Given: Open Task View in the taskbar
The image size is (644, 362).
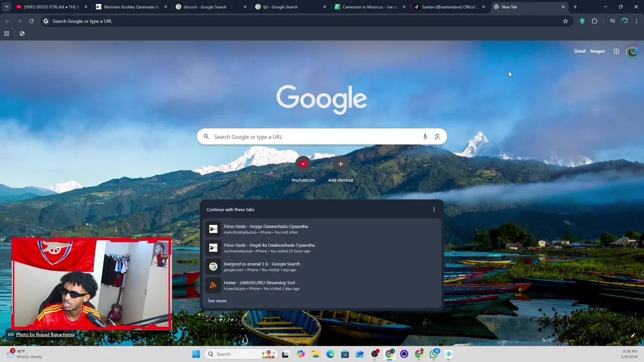Looking at the screenshot, I should pyautogui.click(x=286, y=354).
